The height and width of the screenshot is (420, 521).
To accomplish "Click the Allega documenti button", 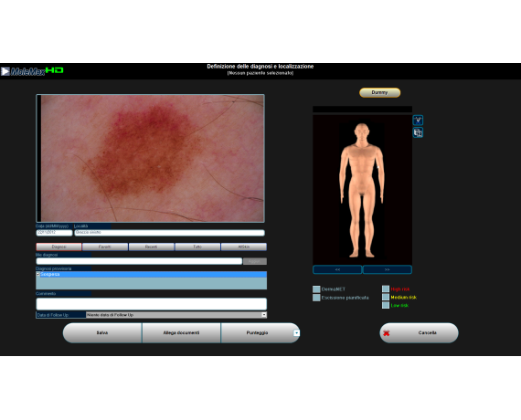I will pyautogui.click(x=181, y=332).
